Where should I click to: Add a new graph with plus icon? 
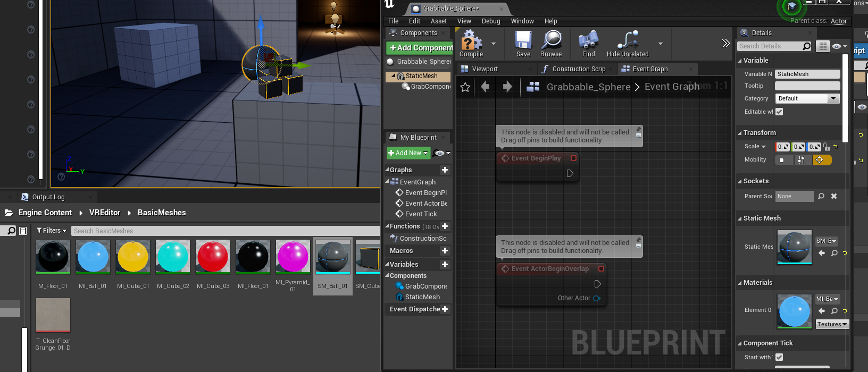[x=445, y=170]
